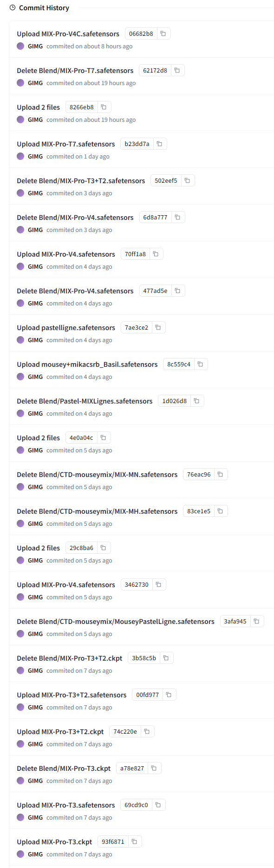
Task: Click the 1d026d8 commit hash button
Action: (174, 401)
